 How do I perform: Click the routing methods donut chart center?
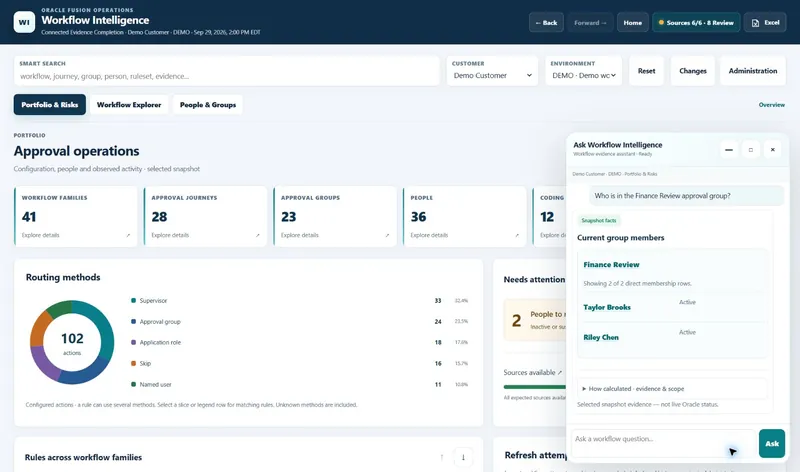[x=72, y=342]
